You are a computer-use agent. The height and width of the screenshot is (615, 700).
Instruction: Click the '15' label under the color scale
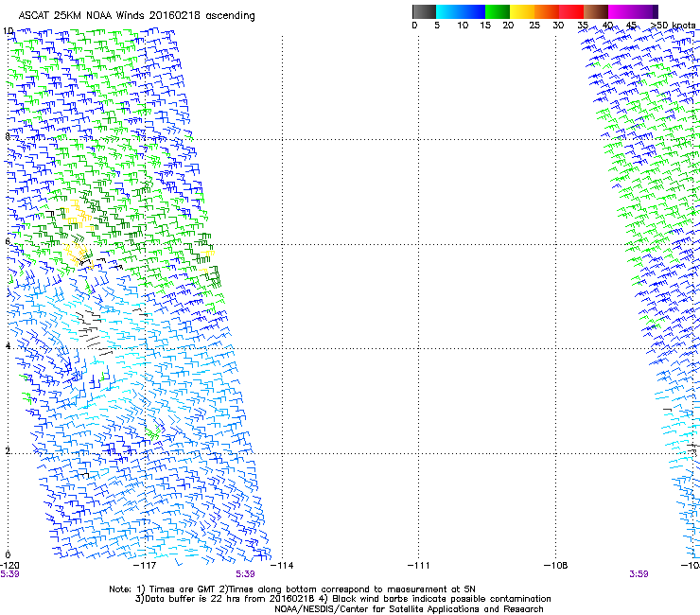tap(485, 26)
